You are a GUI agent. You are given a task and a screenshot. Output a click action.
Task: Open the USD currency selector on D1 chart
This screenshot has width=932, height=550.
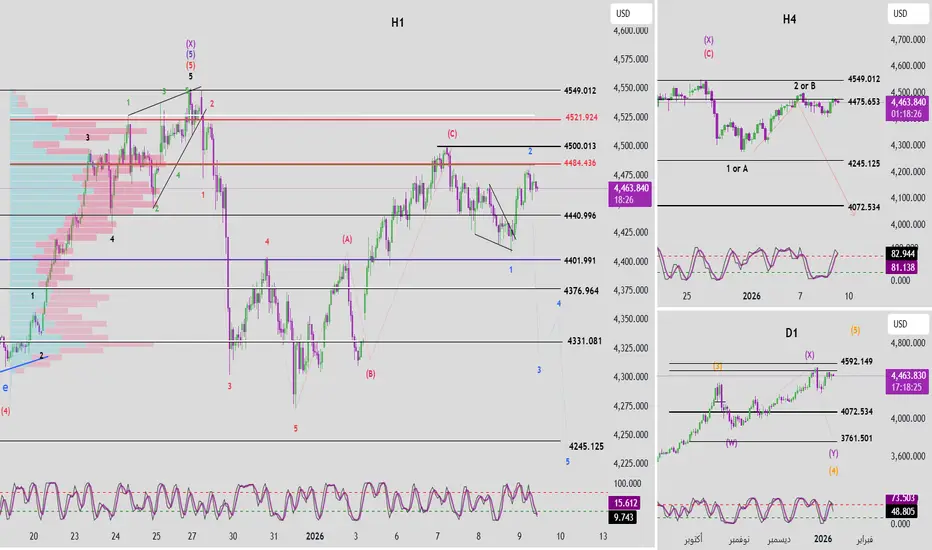[907, 324]
